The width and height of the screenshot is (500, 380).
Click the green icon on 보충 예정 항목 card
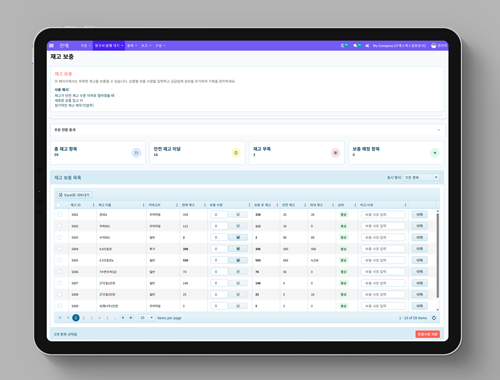pyautogui.click(x=435, y=153)
